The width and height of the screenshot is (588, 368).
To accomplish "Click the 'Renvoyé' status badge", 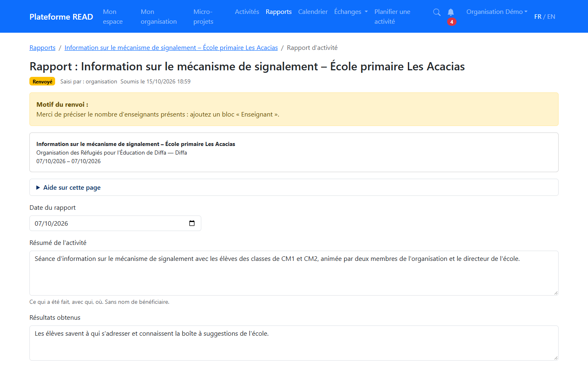I will 42,81.
